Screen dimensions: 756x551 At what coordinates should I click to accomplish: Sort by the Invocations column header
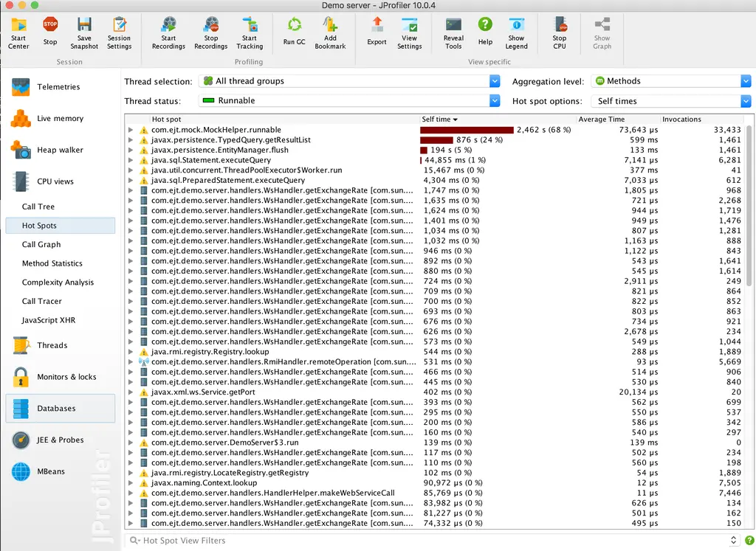pyautogui.click(x=701, y=119)
